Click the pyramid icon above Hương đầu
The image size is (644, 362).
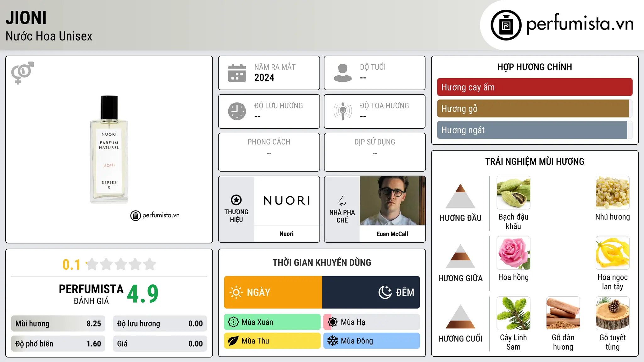click(460, 196)
